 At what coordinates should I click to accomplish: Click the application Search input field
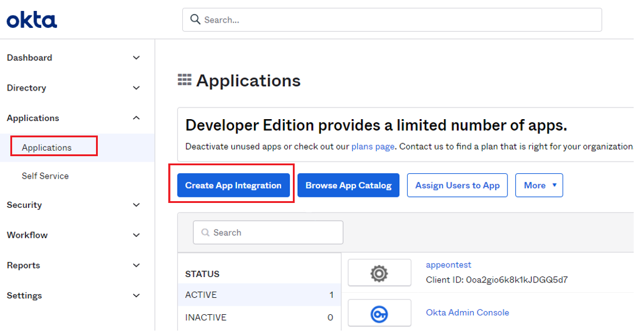(x=273, y=233)
